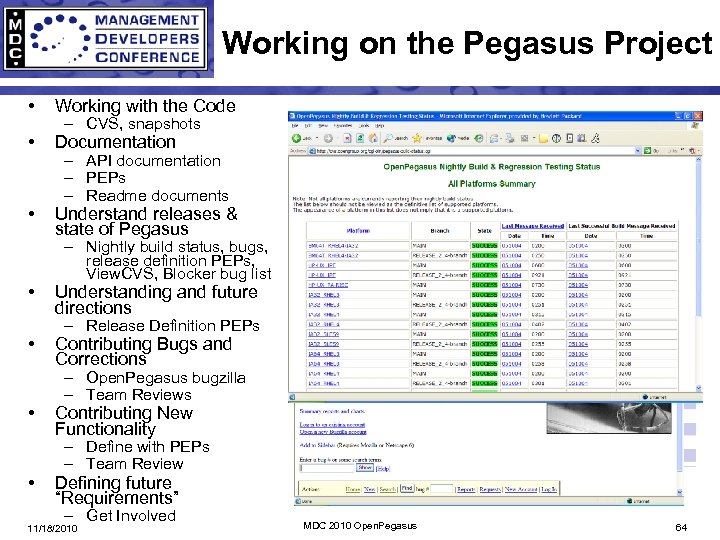Click the Home icon in IE toolbar
Image resolution: width=720 pixels, height=540 pixels.
(373, 138)
